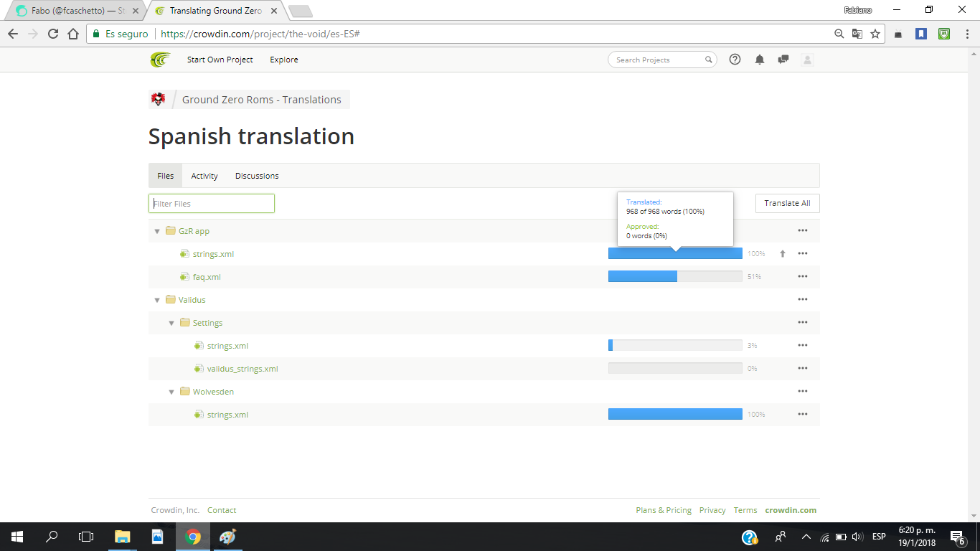The width and height of the screenshot is (980, 551).
Task: Open the validus_strings.xml file
Action: [242, 369]
